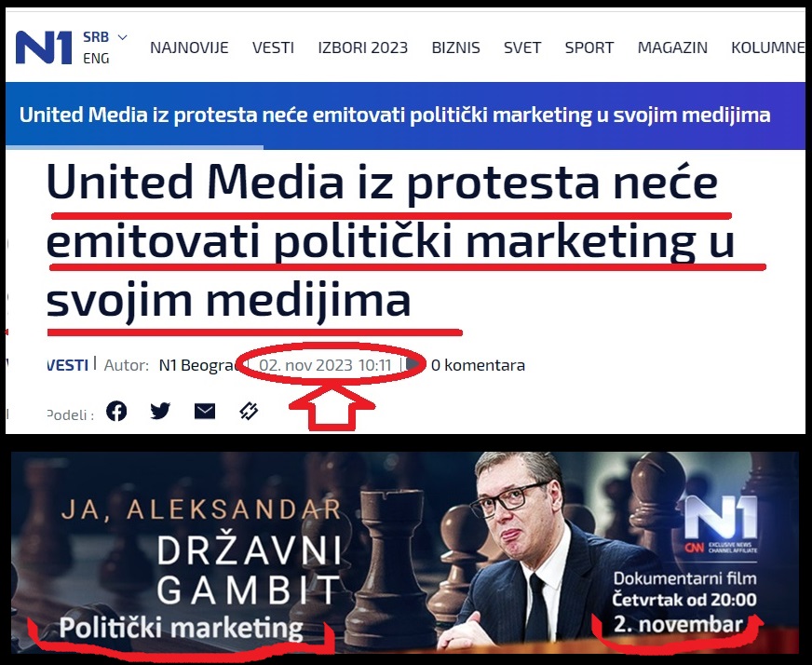The width and height of the screenshot is (812, 665).
Task: Share article via Twitter bird icon
Action: click(x=160, y=412)
